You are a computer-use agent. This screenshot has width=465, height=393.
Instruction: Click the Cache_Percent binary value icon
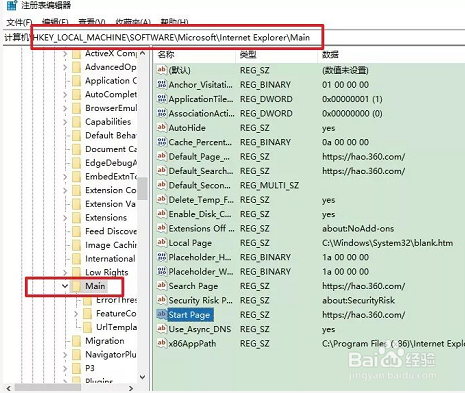[x=162, y=142]
